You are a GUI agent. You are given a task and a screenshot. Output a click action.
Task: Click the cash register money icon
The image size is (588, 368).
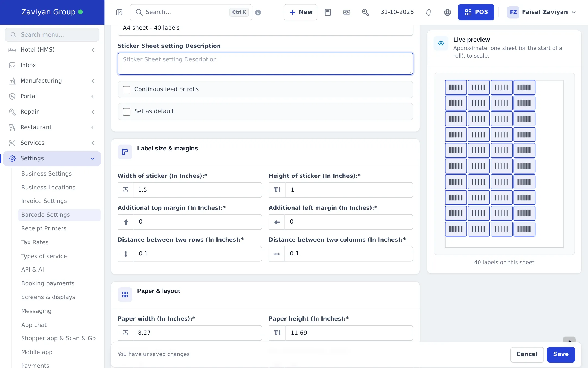347,12
